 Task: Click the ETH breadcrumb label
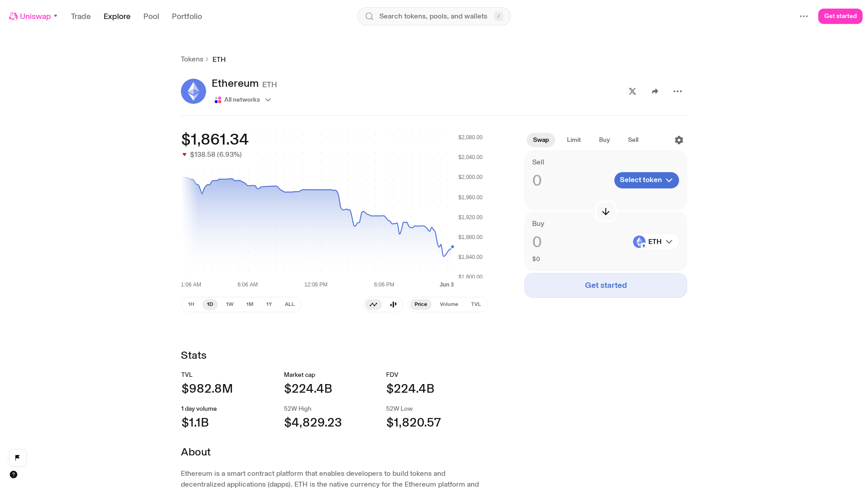219,60
